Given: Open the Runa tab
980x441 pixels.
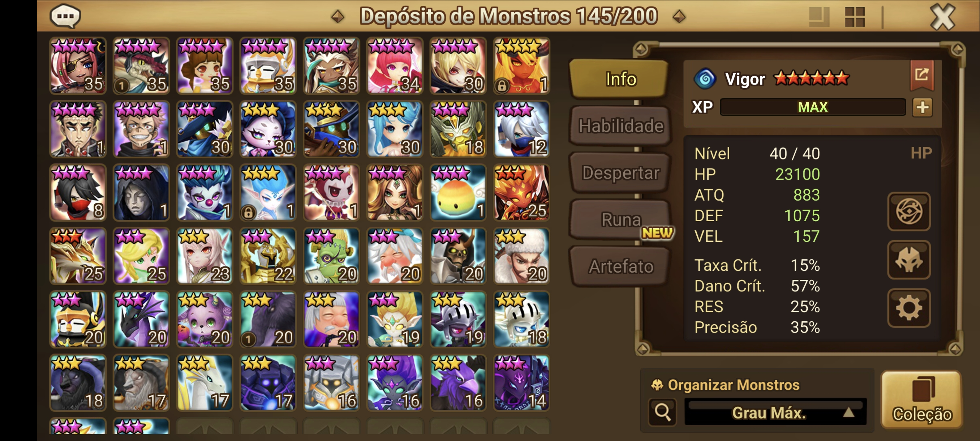Looking at the screenshot, I should pyautogui.click(x=620, y=219).
